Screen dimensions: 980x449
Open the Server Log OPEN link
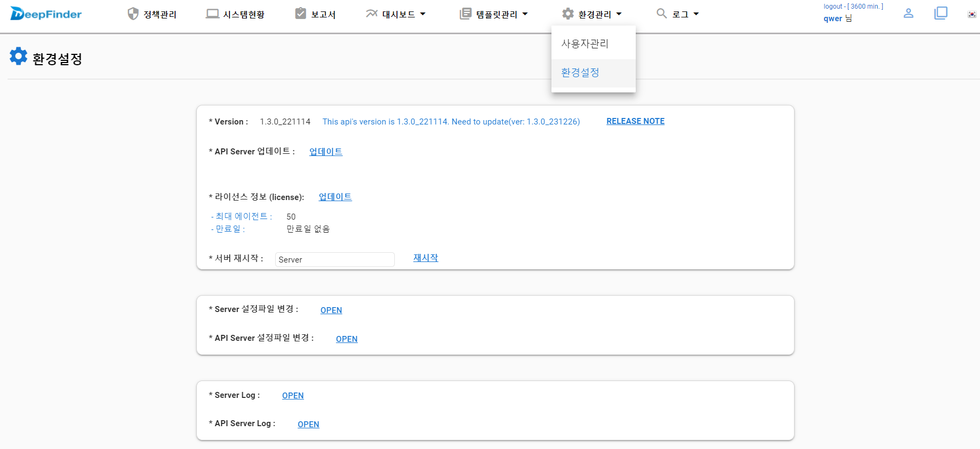click(x=293, y=396)
